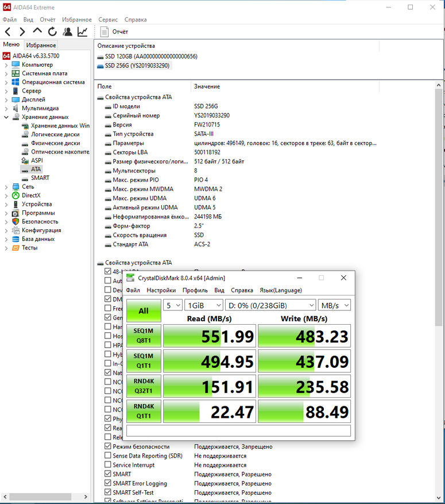Image resolution: width=445 pixels, height=504 pixels.
Task: Toggle the Service Interrupt checkbox
Action: pyautogui.click(x=108, y=464)
